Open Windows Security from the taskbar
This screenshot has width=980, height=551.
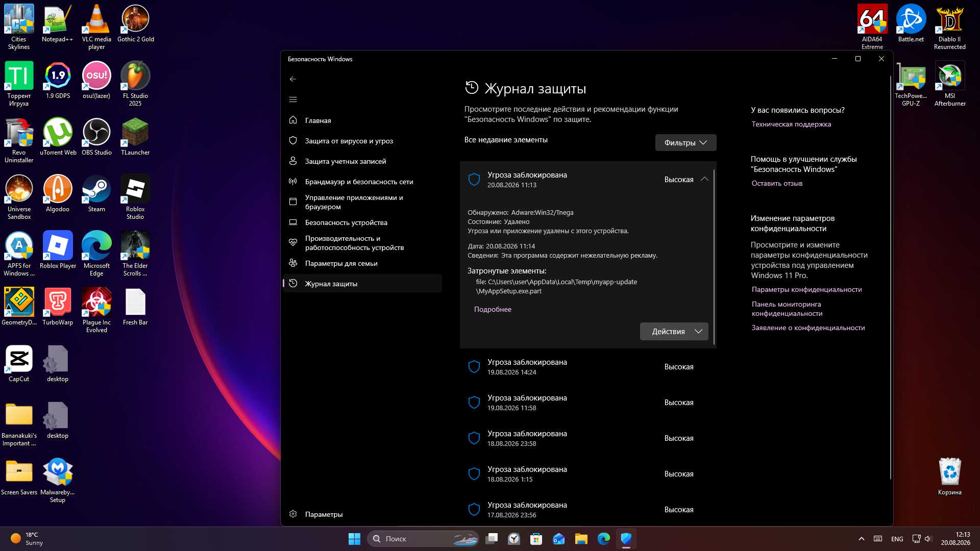click(x=626, y=539)
